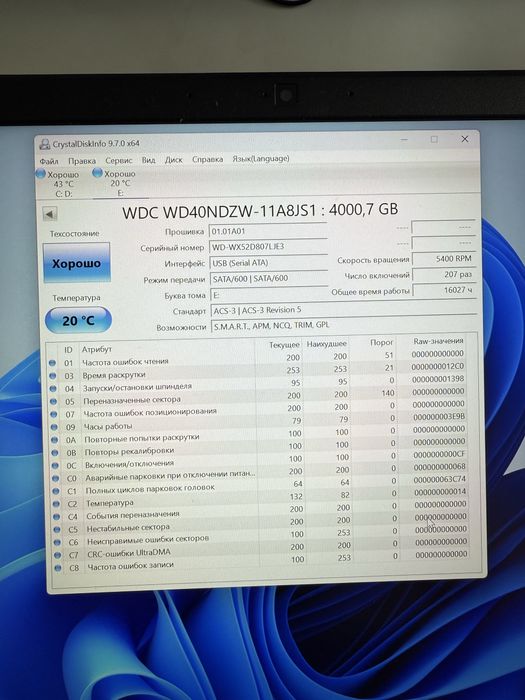This screenshot has width=525, height=700.
Task: Click the Хорошо health status button
Action: pyautogui.click(x=76, y=262)
